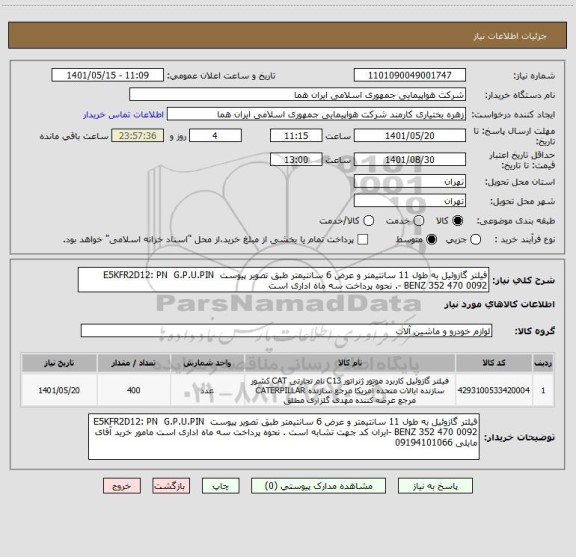Click the remaining days field showing 4
This screenshot has height=557, width=576.
tap(215, 136)
